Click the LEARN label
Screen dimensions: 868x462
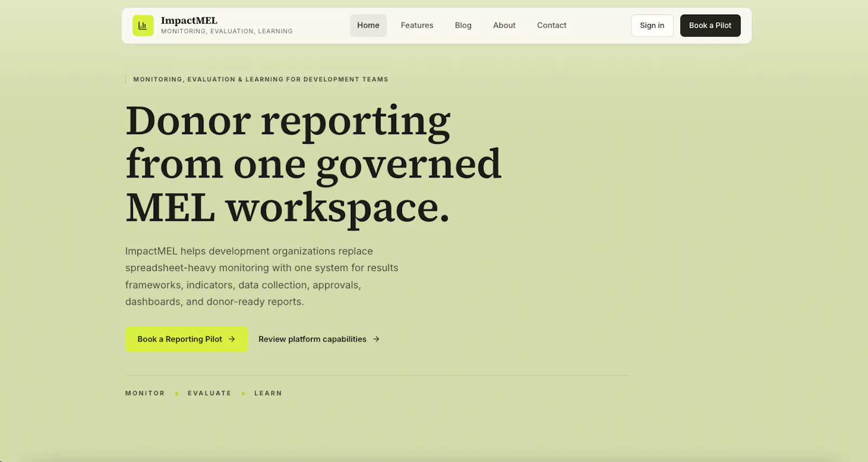pos(268,393)
